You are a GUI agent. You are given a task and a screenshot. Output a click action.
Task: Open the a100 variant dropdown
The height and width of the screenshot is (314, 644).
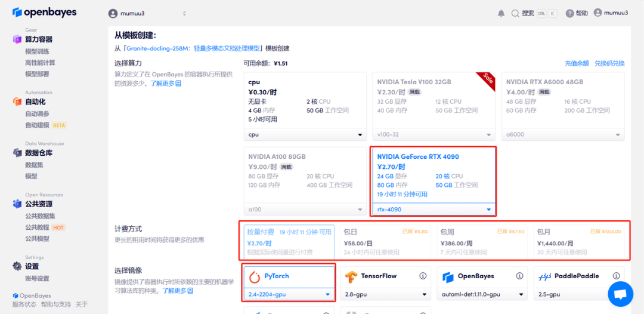(305, 209)
